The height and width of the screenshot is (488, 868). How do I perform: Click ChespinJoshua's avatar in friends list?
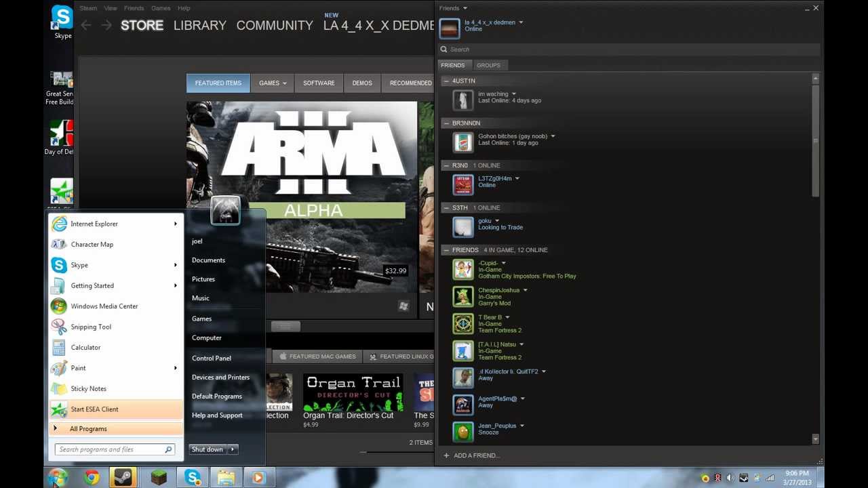pyautogui.click(x=463, y=296)
